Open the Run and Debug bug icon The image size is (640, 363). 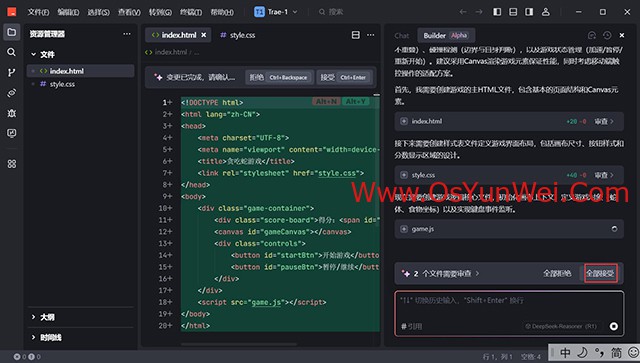tap(11, 113)
